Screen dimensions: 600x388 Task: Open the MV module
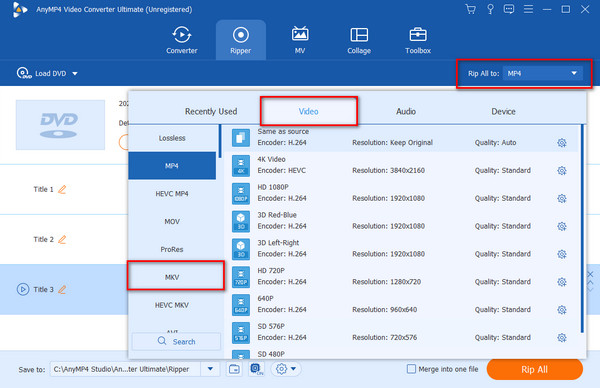300,40
